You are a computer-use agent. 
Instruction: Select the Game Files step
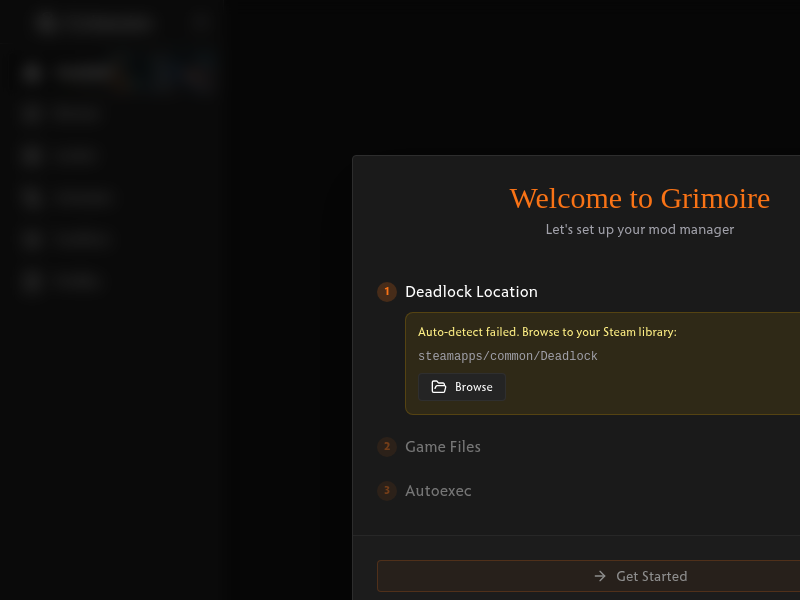[x=442, y=447]
